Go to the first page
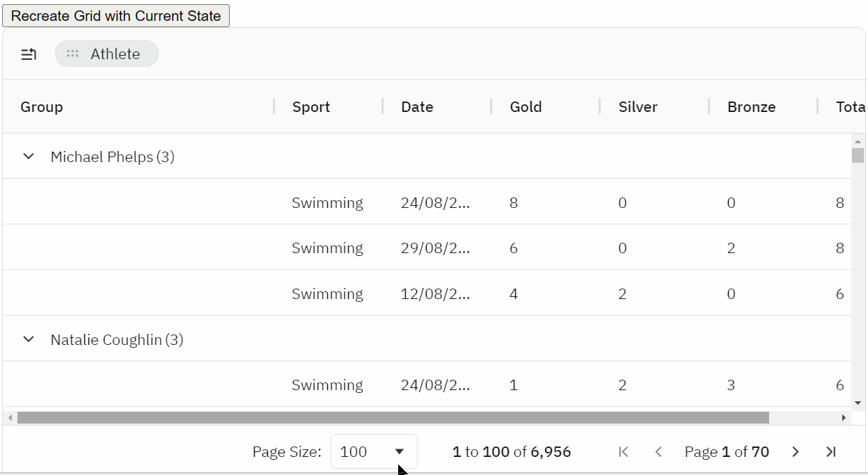This screenshot has height=475, width=868. pyautogui.click(x=624, y=452)
